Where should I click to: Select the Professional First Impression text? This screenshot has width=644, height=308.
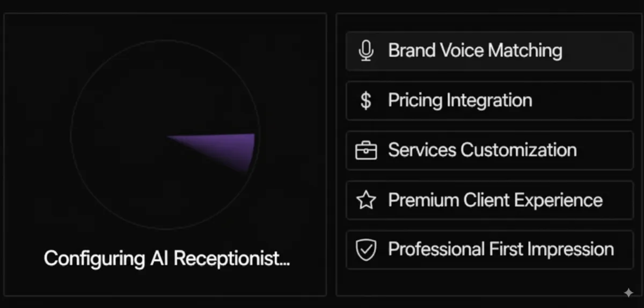(501, 249)
